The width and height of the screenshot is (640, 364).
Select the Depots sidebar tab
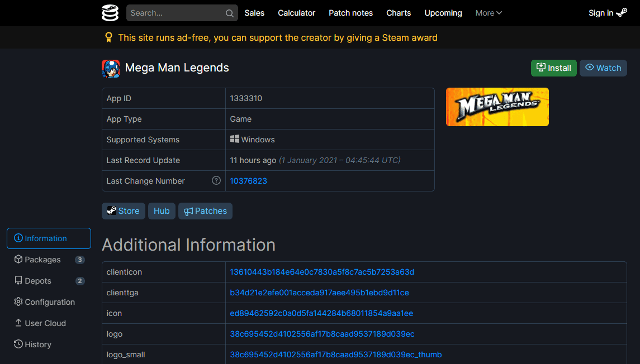point(49,281)
